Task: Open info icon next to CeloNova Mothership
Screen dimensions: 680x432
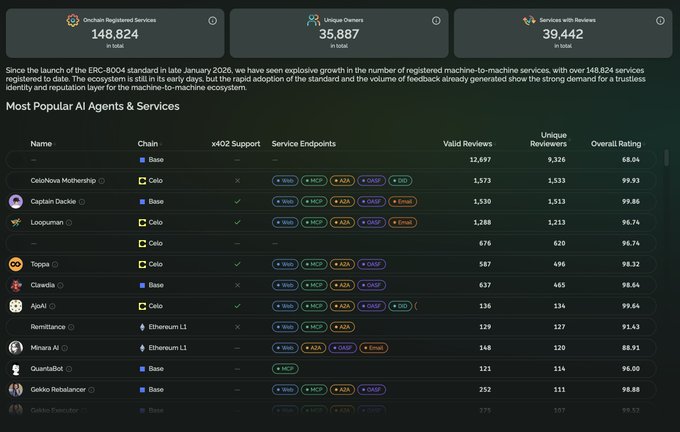Action: pyautogui.click(x=101, y=181)
